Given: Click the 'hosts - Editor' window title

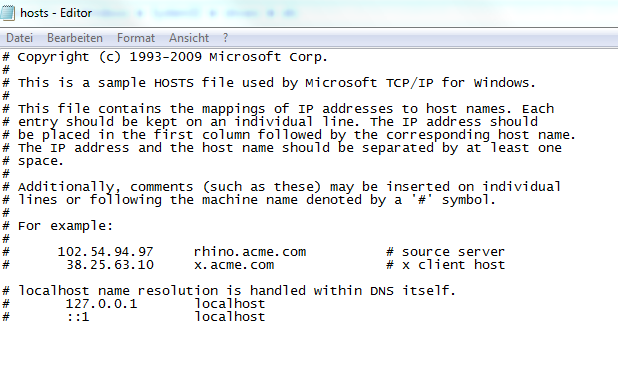Looking at the screenshot, I should pos(56,13).
